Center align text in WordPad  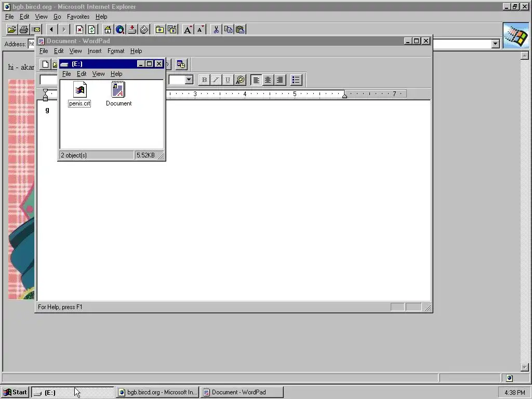click(x=268, y=80)
